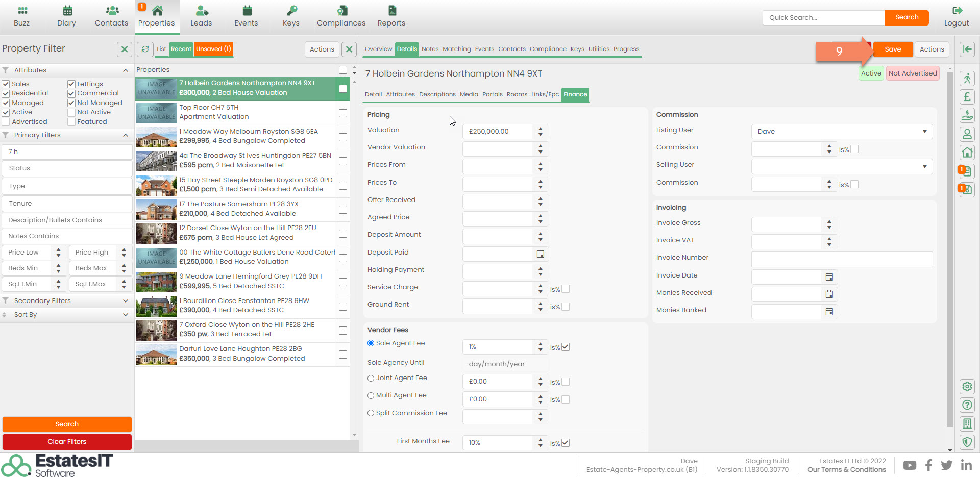
Task: Open the Listing User dropdown
Action: coord(841,132)
